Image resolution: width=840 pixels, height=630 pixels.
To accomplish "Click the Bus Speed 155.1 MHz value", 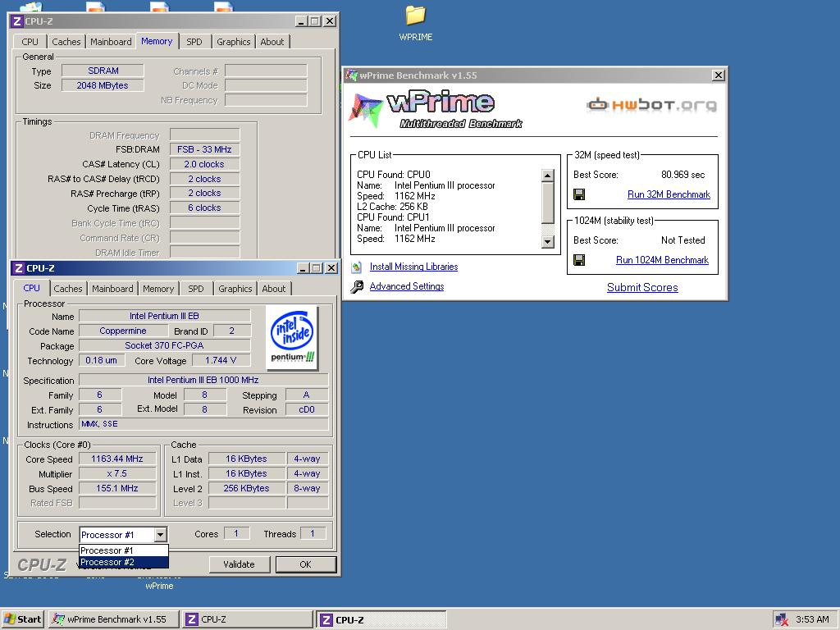I will click(x=117, y=489).
